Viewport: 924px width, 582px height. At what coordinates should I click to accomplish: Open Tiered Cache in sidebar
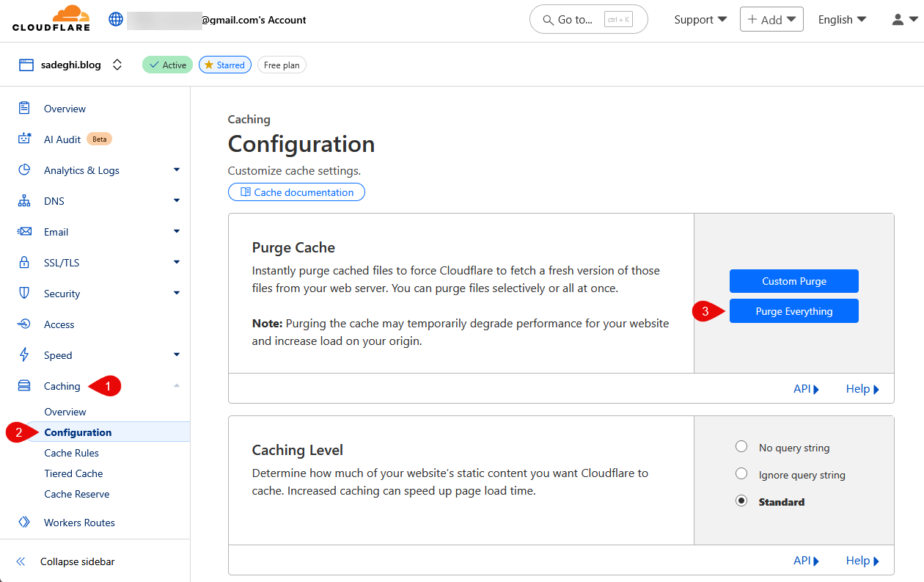tap(73, 473)
